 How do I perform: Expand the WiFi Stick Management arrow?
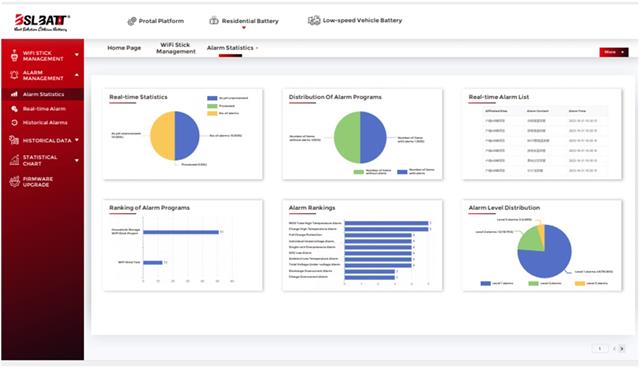click(x=77, y=55)
